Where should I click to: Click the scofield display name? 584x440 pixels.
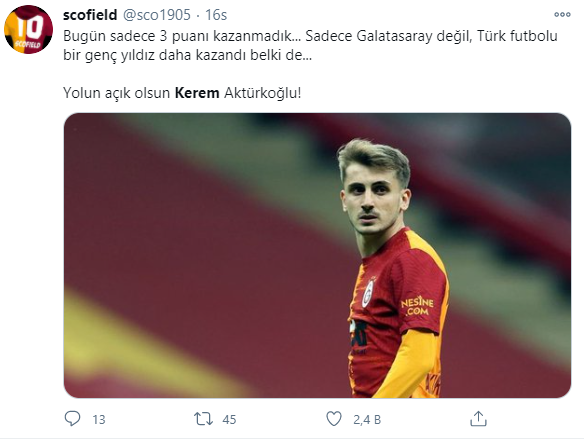(x=90, y=15)
